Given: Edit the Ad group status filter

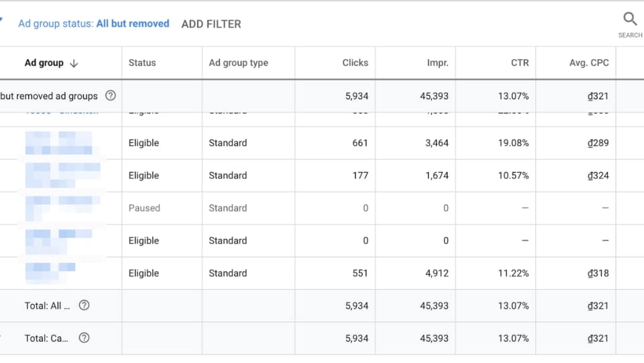Looking at the screenshot, I should point(93,23).
